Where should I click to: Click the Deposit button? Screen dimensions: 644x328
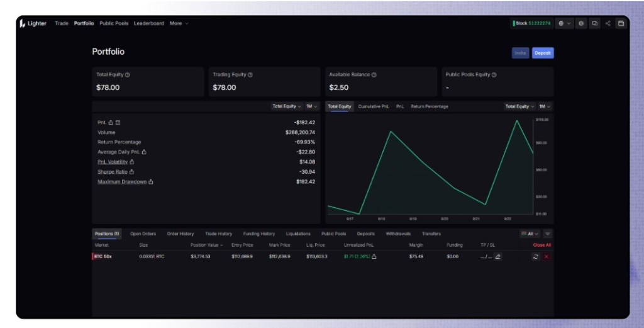[542, 53]
